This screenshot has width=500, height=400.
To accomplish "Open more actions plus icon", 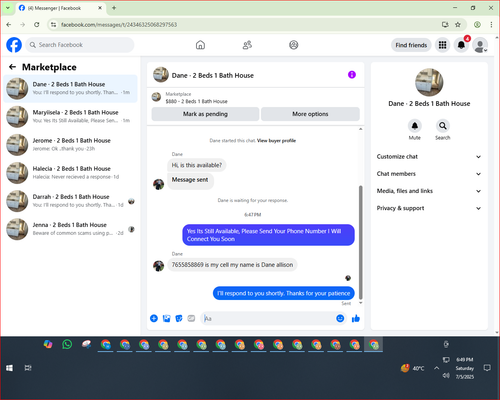I will [x=154, y=318].
